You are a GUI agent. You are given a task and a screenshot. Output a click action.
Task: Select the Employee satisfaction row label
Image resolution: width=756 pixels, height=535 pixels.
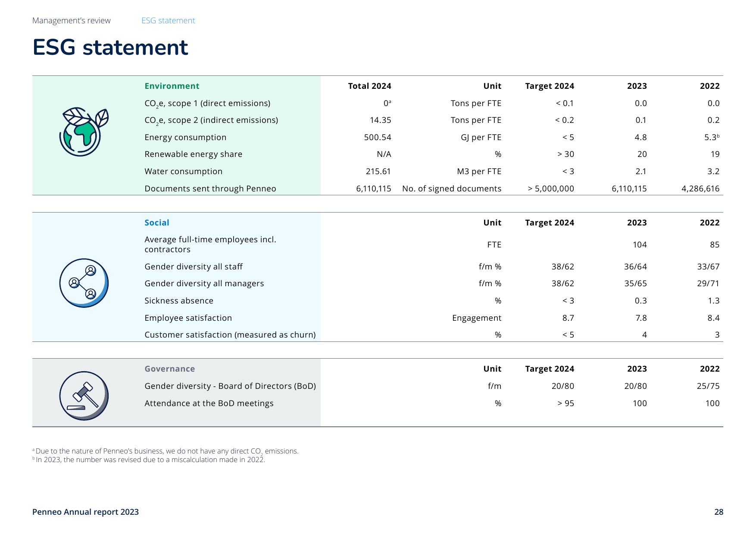pyautogui.click(x=188, y=318)
